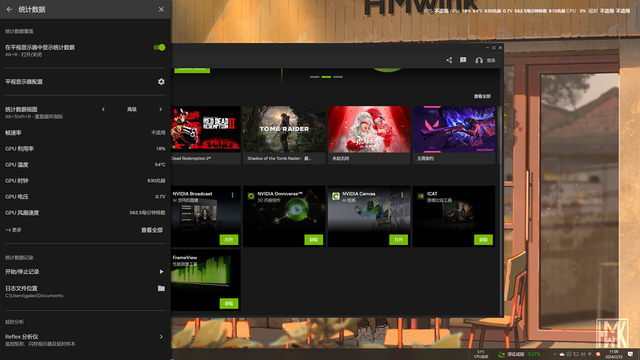Select the 帧速率 row
640x360 pixels.
tap(85, 133)
